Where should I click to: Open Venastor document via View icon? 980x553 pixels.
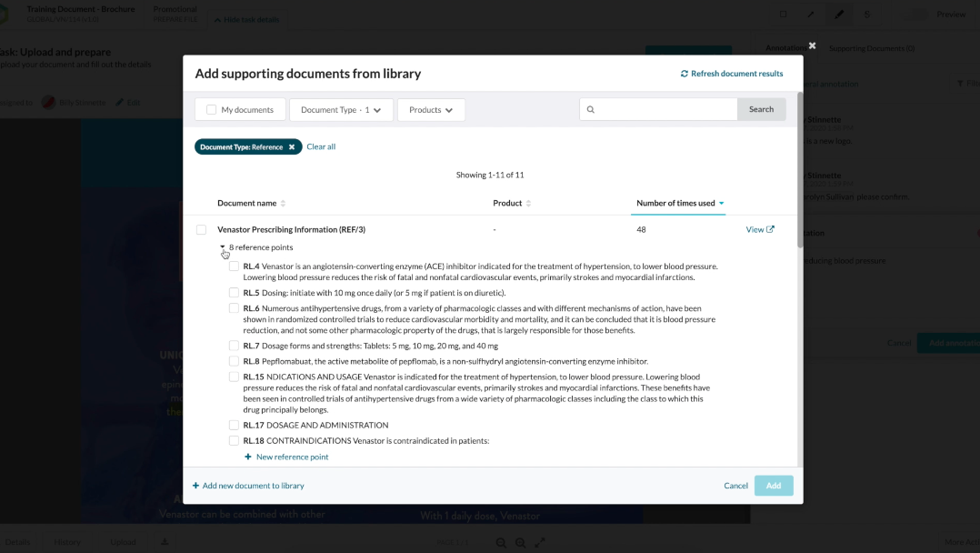pos(770,229)
